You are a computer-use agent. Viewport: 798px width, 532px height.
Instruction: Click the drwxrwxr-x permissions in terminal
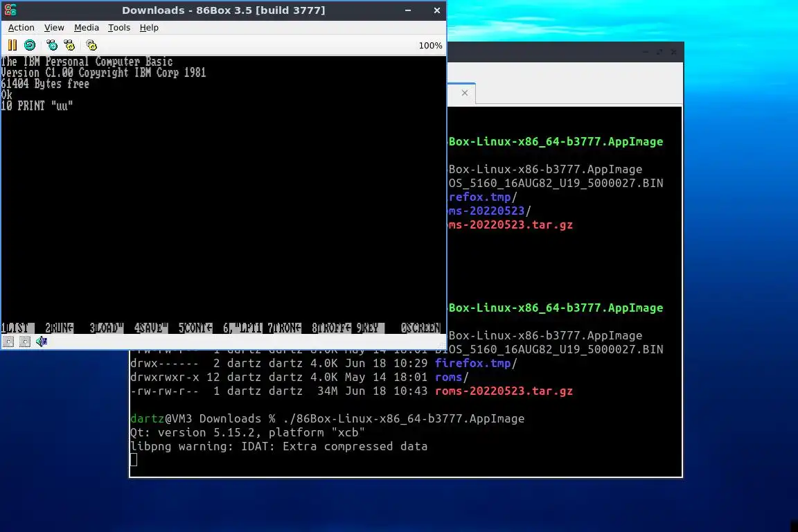[165, 378]
